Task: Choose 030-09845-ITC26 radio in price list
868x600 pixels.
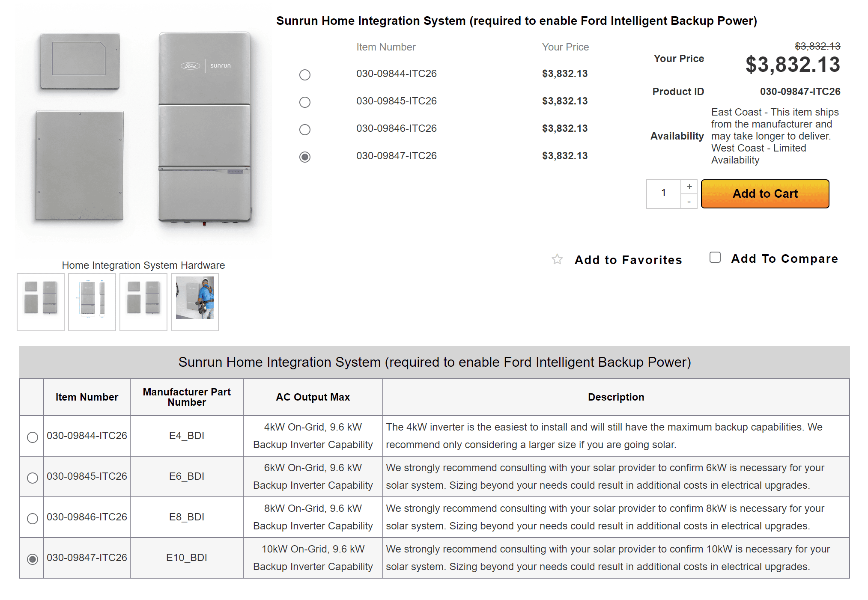Action: [305, 102]
